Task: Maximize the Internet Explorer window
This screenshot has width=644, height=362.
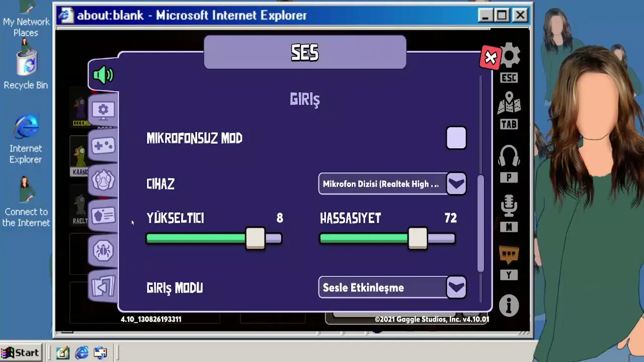Action: [502, 16]
